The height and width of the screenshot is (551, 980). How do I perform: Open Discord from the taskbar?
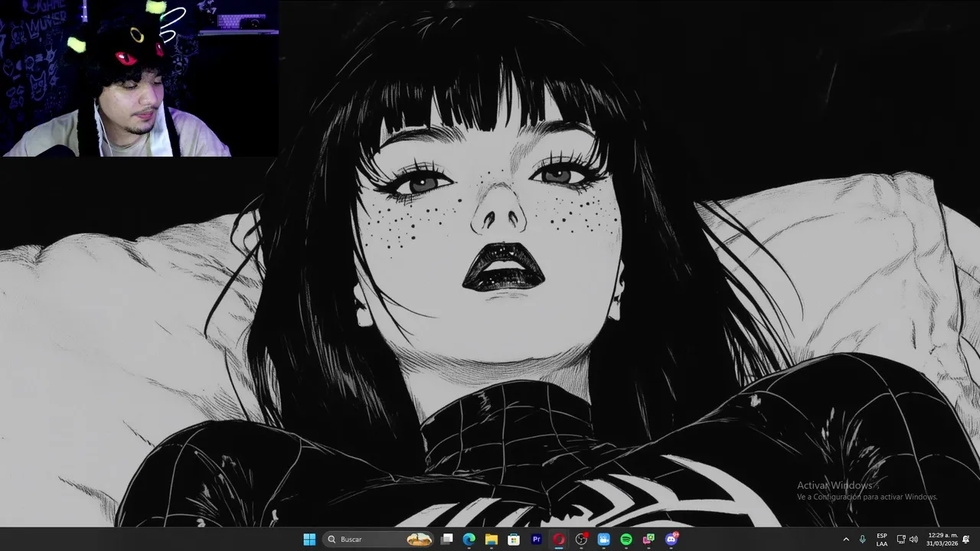tap(671, 540)
